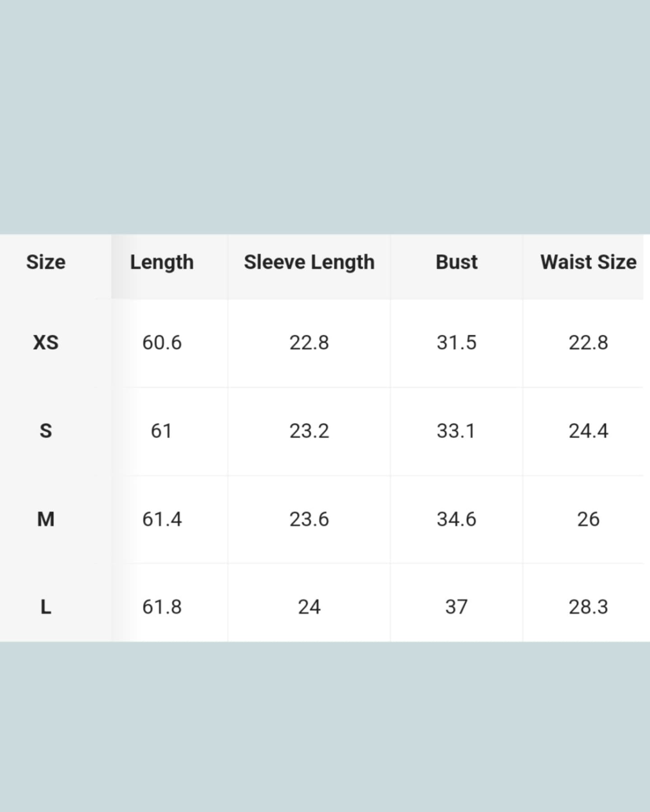Click the Waist Size column header
This screenshot has height=812, width=650.
(x=588, y=262)
